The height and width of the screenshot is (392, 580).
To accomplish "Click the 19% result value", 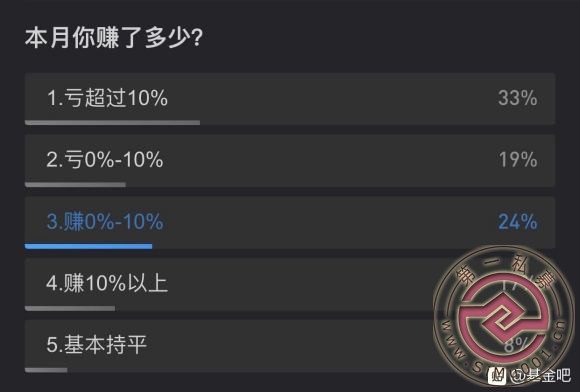I will point(518,160).
